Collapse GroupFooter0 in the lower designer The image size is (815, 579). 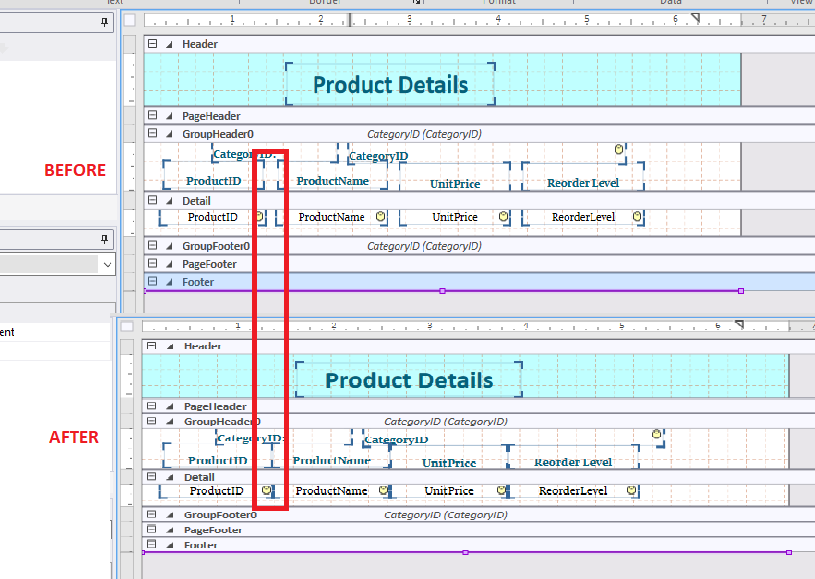click(151, 514)
